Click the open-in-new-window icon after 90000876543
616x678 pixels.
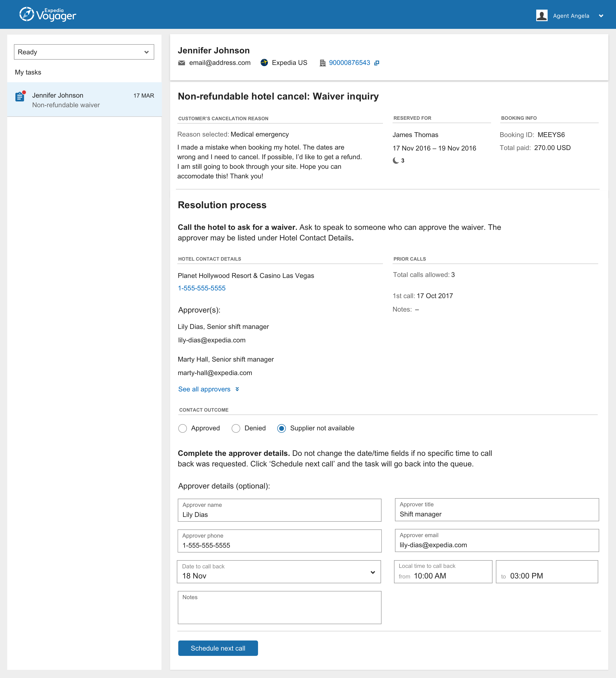377,63
